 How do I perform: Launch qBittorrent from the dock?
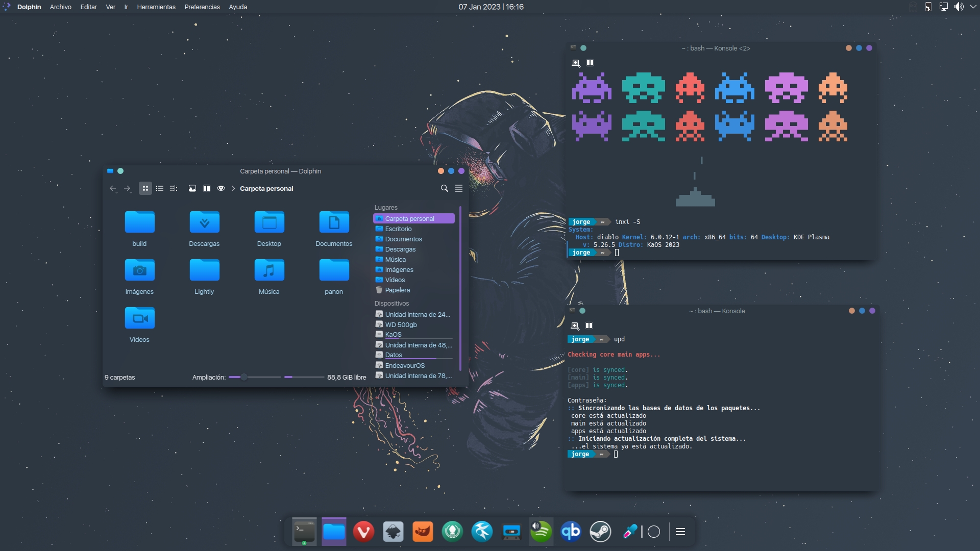click(x=571, y=532)
